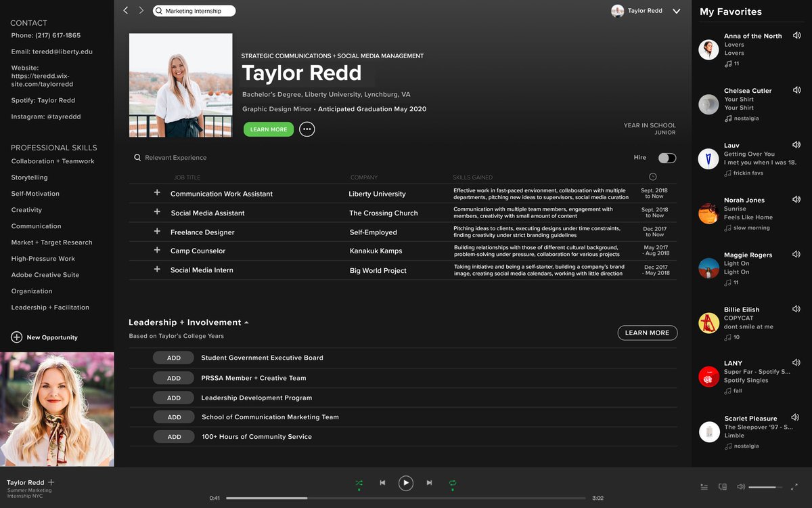This screenshot has height=508, width=812.
Task: Open the devices available icon
Action: point(723,487)
